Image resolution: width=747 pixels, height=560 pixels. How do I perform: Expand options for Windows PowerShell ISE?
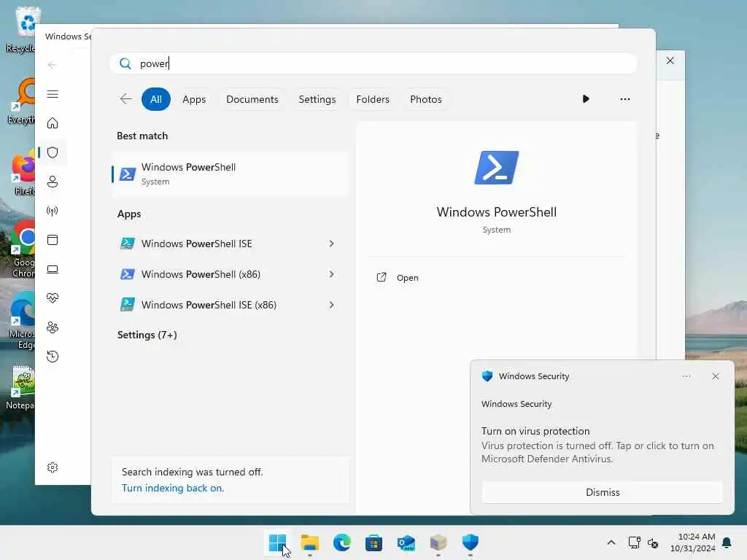coord(332,244)
